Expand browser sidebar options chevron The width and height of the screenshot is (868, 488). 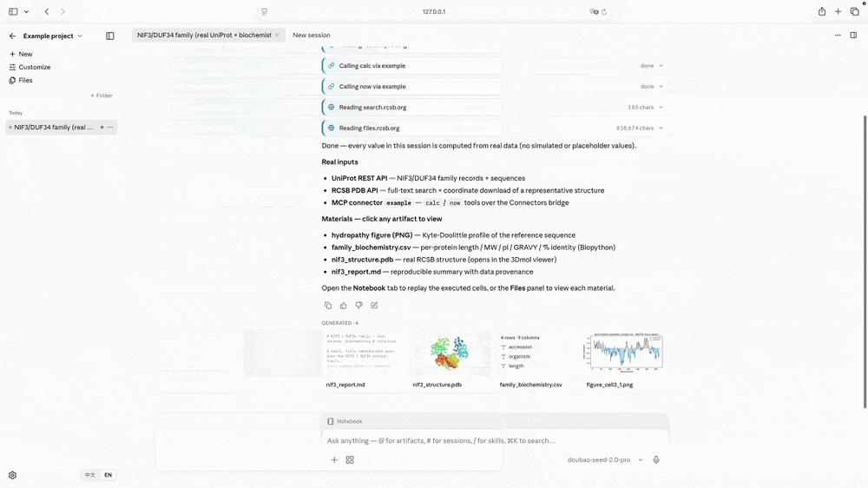(26, 11)
